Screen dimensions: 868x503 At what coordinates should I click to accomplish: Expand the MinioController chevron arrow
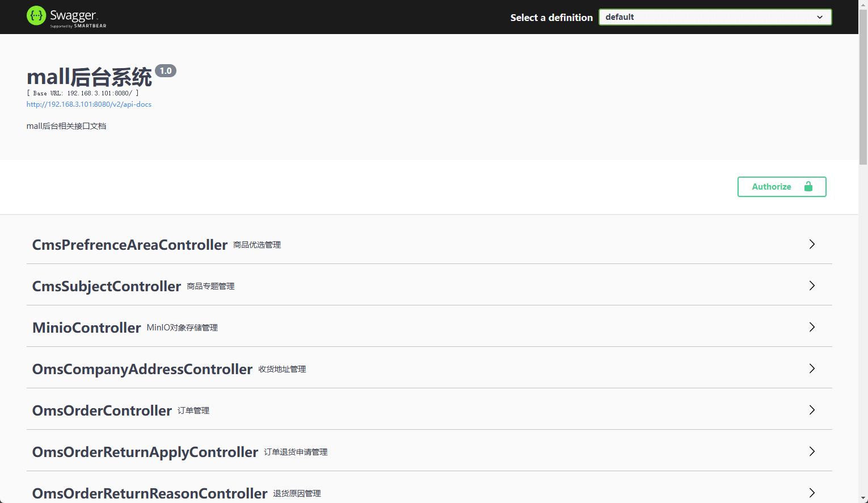[x=812, y=327]
